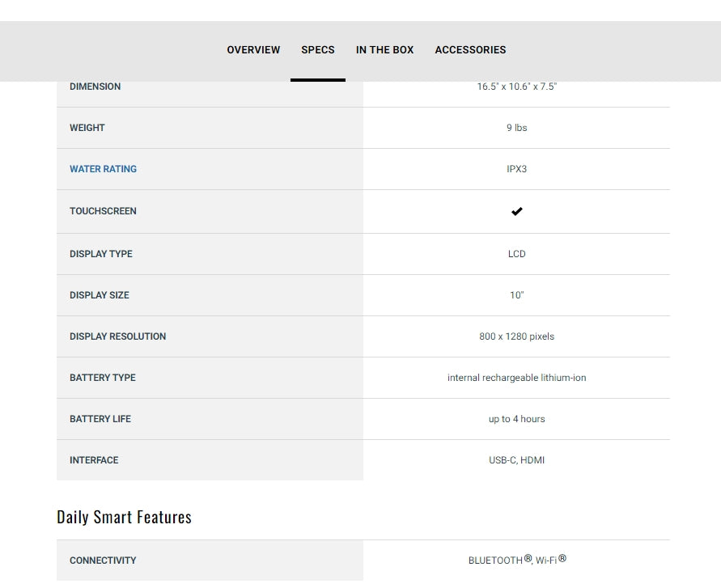Click the Display Type label

100,254
